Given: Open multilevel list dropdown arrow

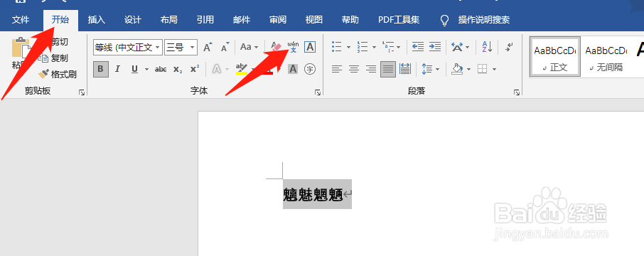Looking at the screenshot, I should click(399, 47).
